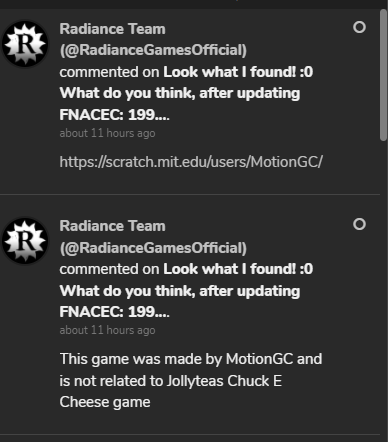Click 'about 11 hours ago' above the Jollyteas comment

[107, 330]
